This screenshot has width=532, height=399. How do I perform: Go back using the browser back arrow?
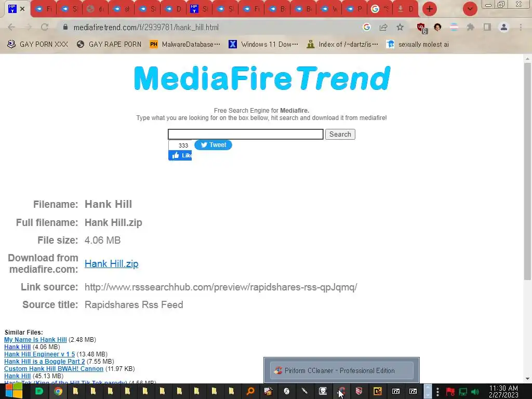(11, 27)
